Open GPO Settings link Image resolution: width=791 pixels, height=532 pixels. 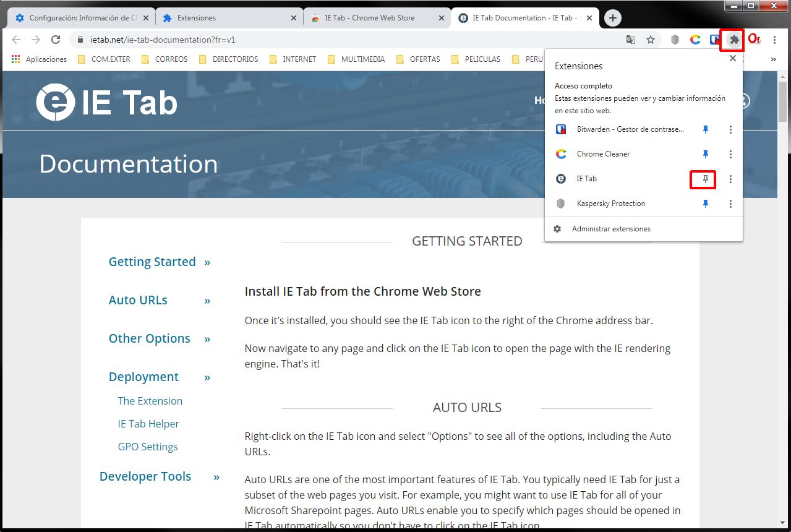pos(148,447)
